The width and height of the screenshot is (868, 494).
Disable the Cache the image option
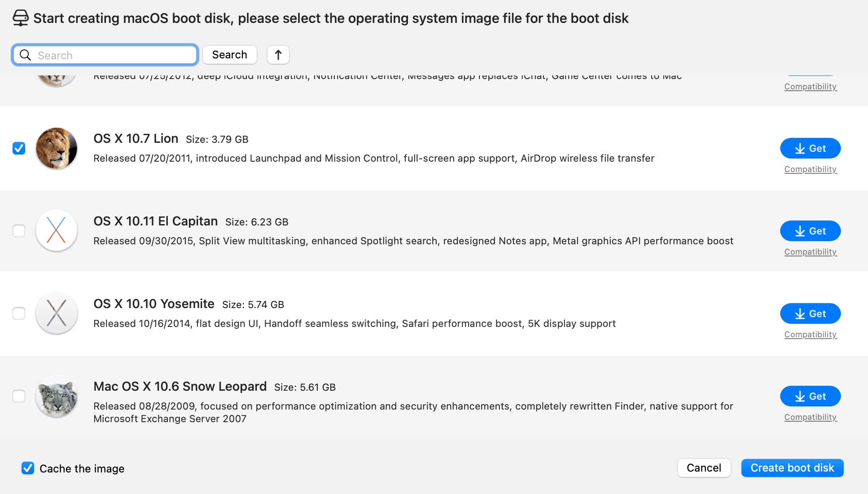coord(28,468)
